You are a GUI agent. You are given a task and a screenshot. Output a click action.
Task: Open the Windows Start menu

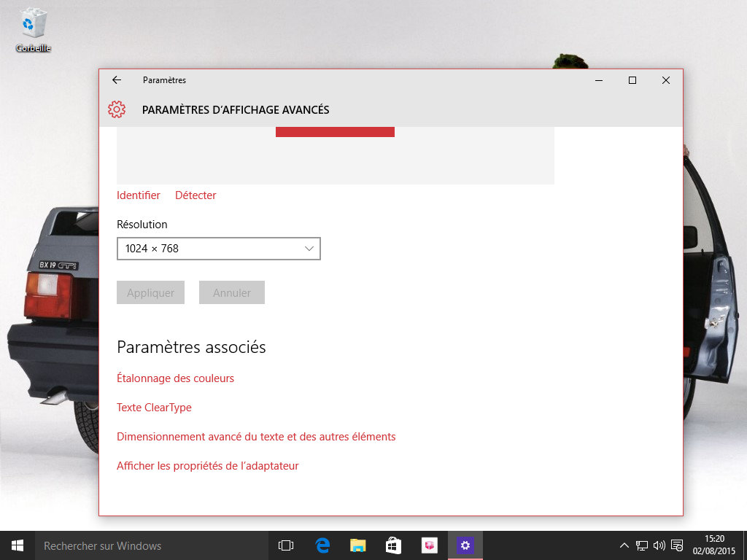tap(17, 545)
